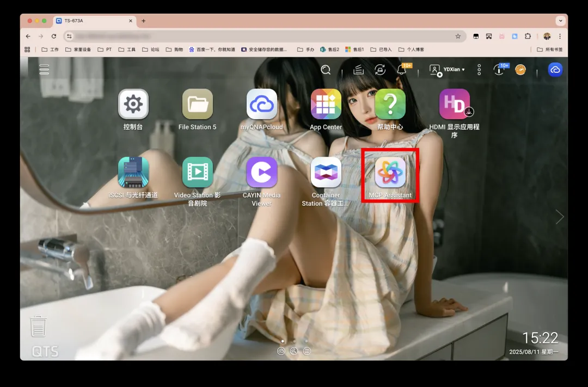
Task: Open the desktop trash bin
Action: pos(38,326)
